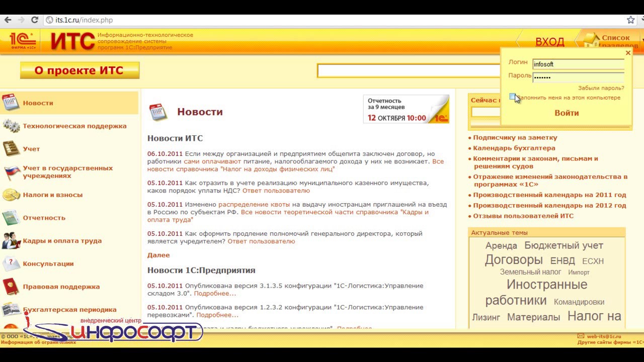Click the Материалы tag
644x362 pixels.
[x=533, y=317]
